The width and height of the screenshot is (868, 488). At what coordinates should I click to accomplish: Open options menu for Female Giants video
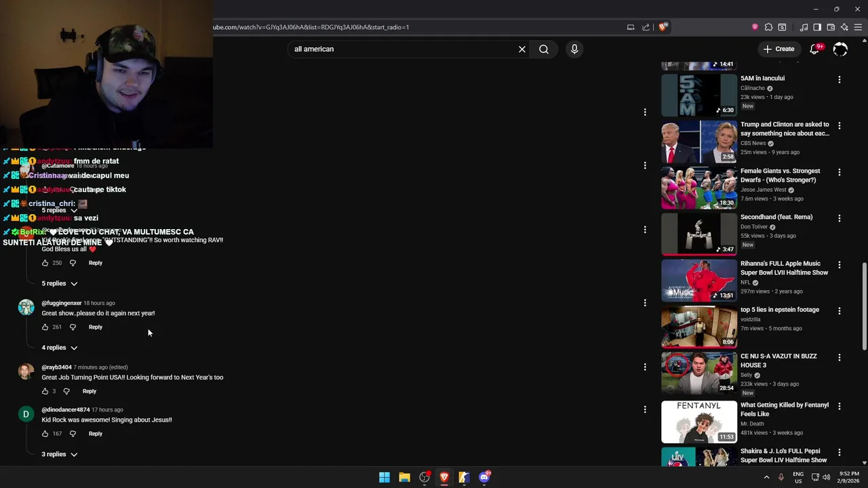[840, 172]
